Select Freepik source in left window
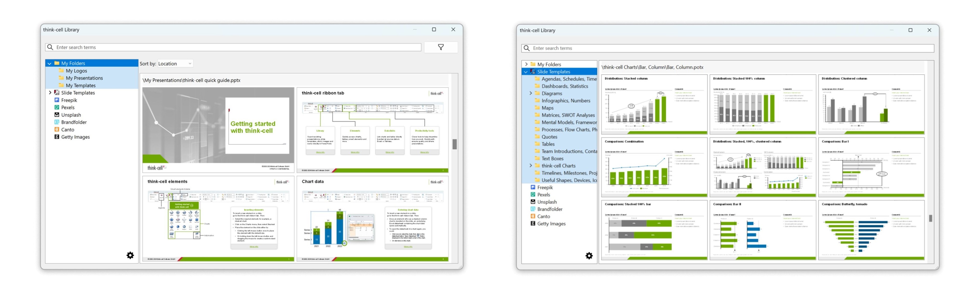This screenshot has height=294, width=980. (x=69, y=100)
